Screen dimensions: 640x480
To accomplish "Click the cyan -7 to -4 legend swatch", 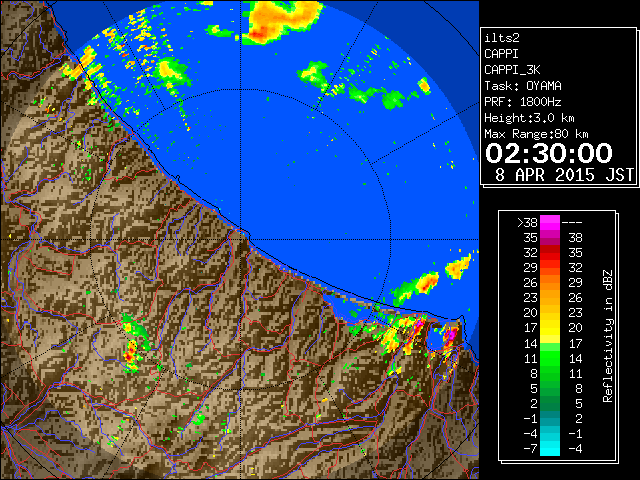I will (550, 448).
